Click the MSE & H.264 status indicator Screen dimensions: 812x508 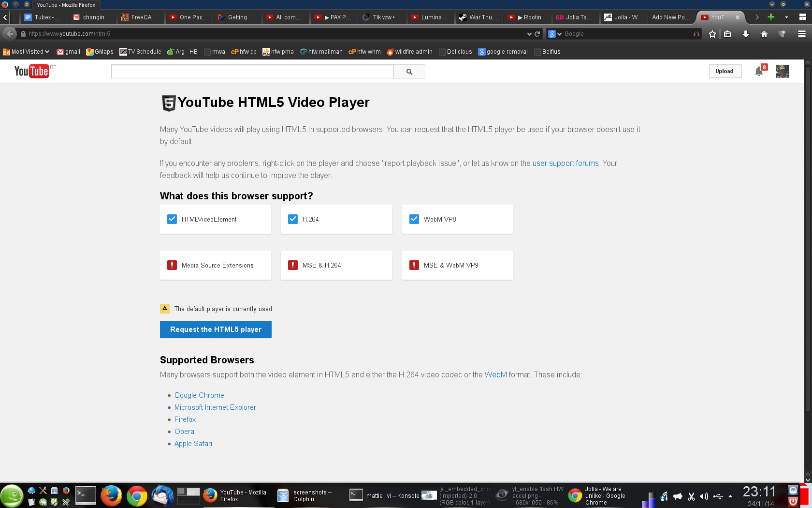pos(293,265)
